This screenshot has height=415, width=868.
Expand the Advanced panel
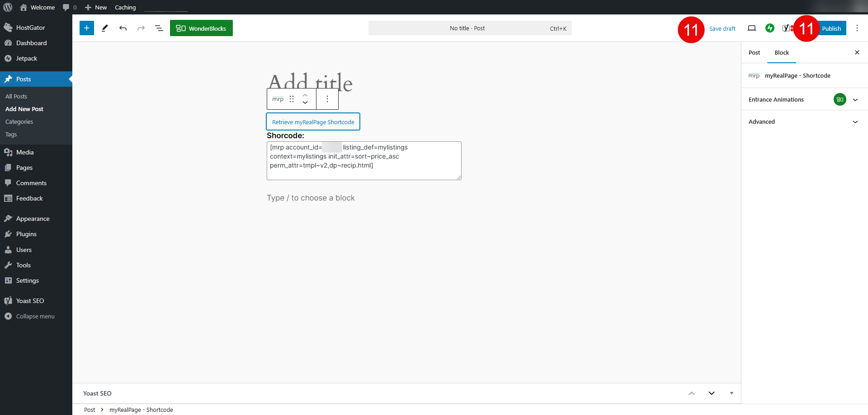click(805, 121)
